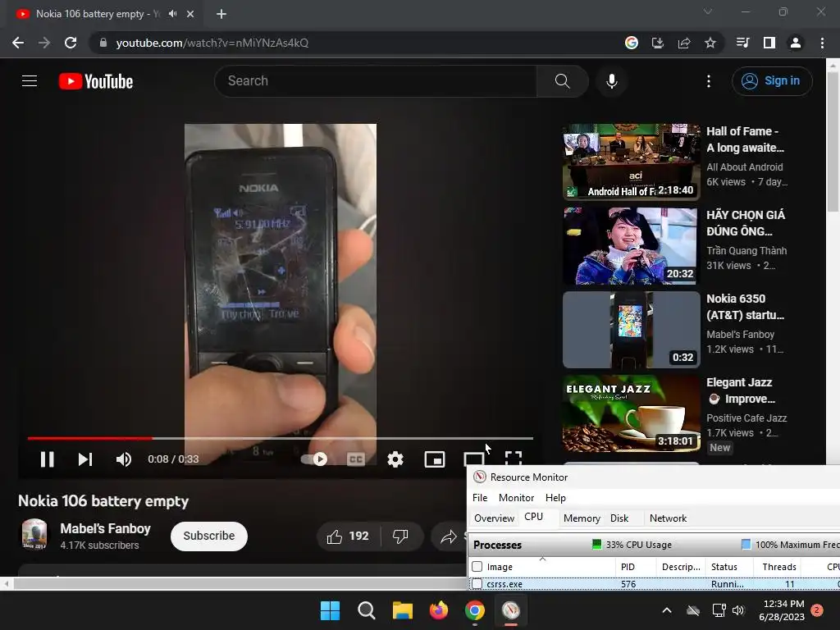Screen dimensions: 840x630
Task: Enter fullscreen video mode
Action: pyautogui.click(x=514, y=458)
